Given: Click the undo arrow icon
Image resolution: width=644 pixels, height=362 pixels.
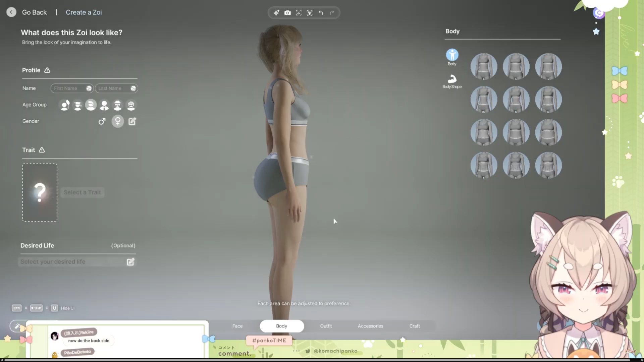Looking at the screenshot, I should tap(321, 13).
